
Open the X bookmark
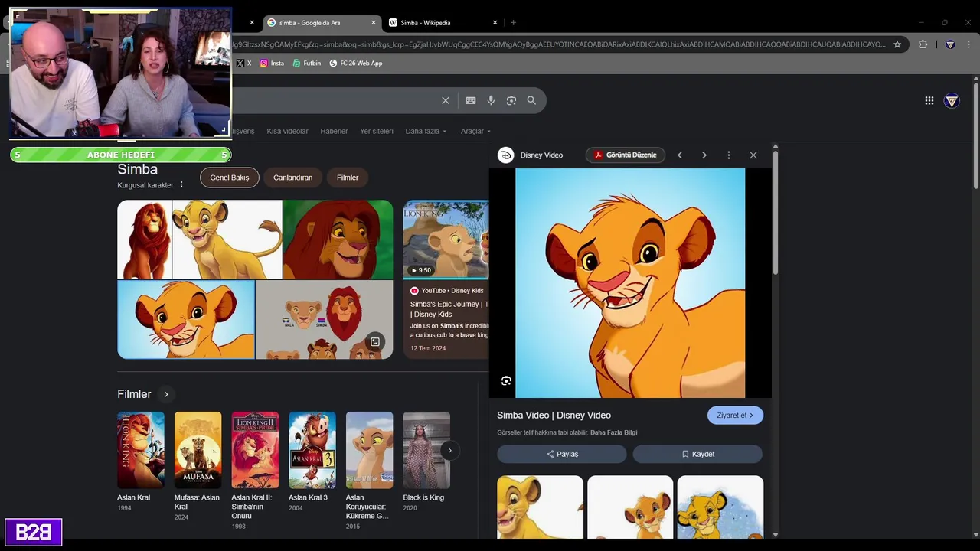point(244,64)
